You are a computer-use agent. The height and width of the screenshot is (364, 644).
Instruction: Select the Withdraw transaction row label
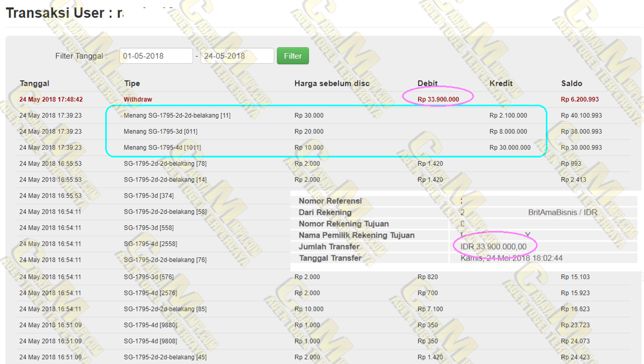tap(138, 99)
